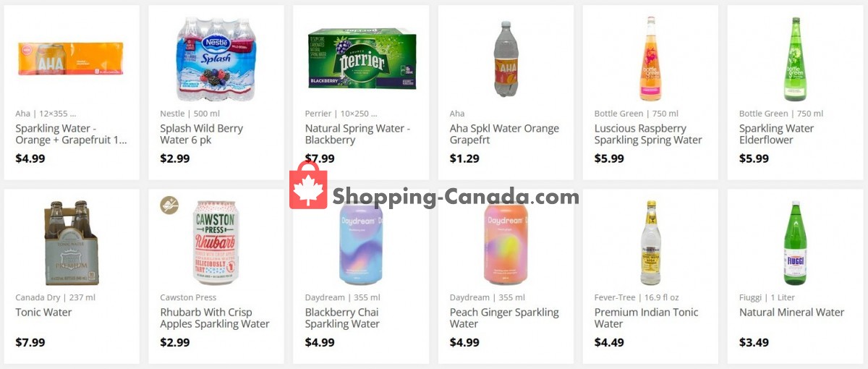Click the Luscious Raspberry Sparkling Spring Water title

[x=648, y=135]
